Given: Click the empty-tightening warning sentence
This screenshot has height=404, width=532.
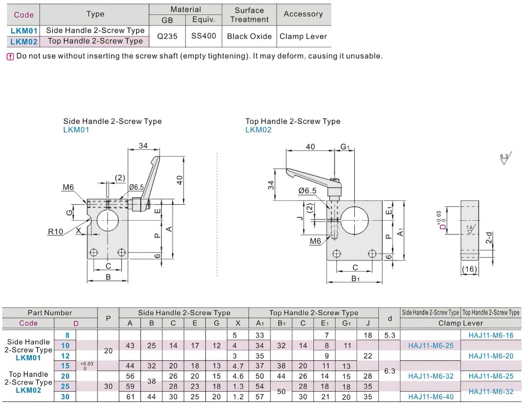Looking at the screenshot, I should point(199,56).
